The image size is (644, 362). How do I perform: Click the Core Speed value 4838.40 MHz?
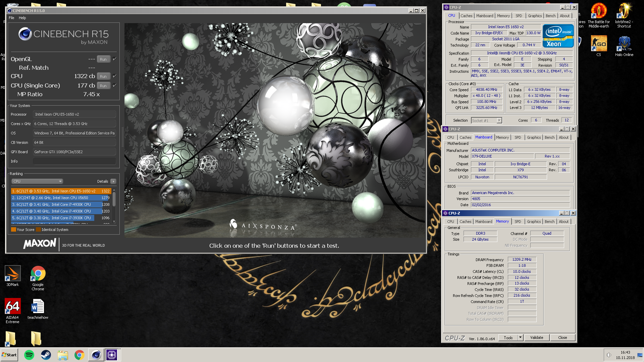coord(487,89)
